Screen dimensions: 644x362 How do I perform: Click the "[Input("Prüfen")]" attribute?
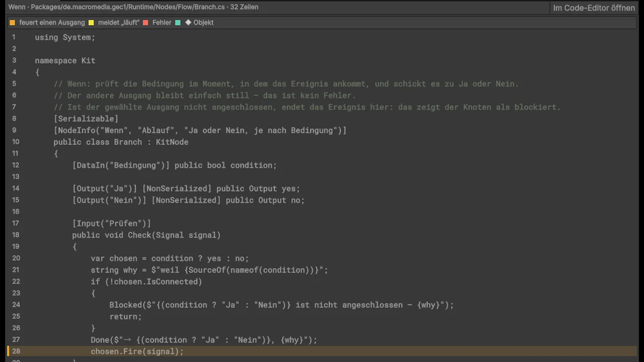(112, 223)
